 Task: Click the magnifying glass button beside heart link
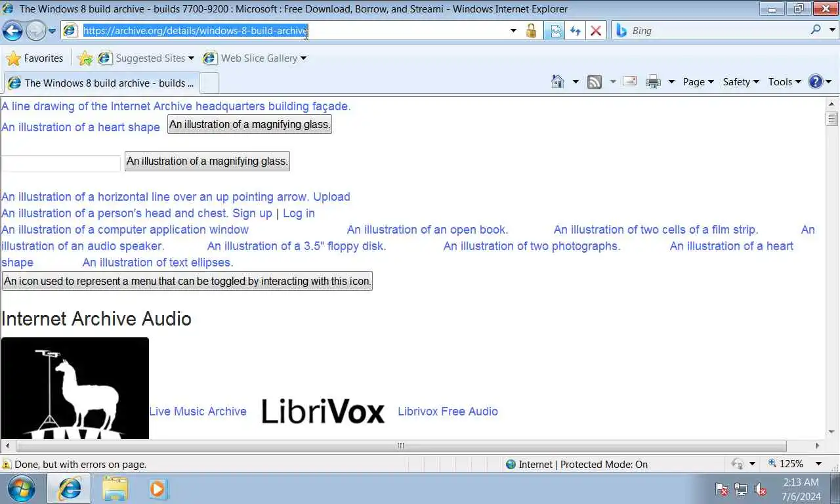[249, 124]
